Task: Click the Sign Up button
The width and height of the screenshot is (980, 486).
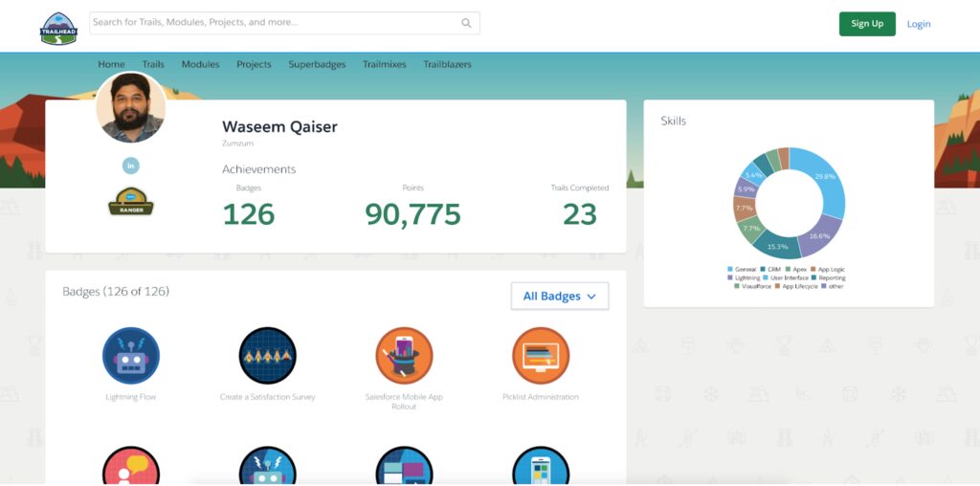Action: (867, 24)
